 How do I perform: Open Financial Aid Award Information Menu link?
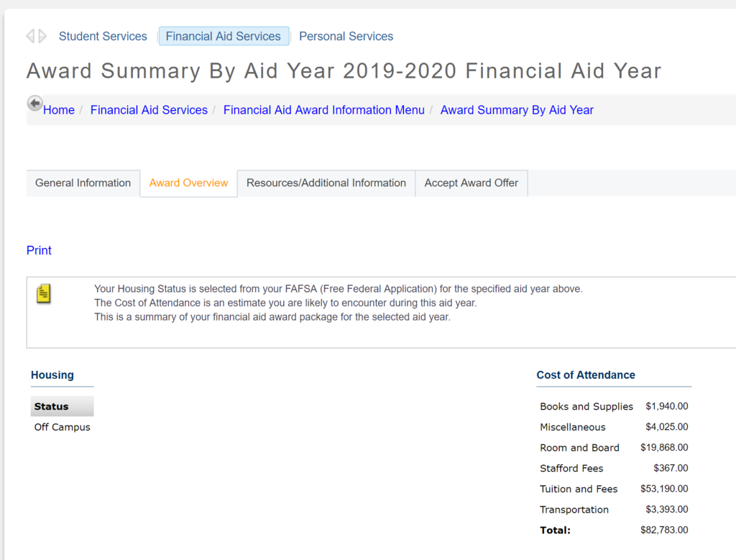[323, 110]
